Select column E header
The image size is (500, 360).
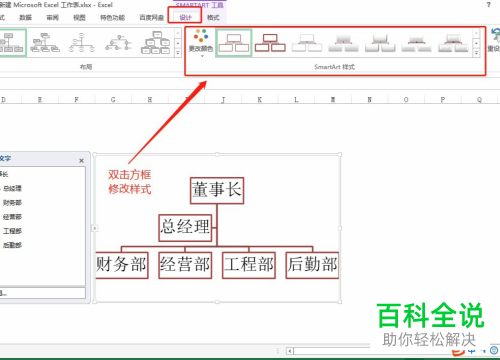click(x=40, y=99)
